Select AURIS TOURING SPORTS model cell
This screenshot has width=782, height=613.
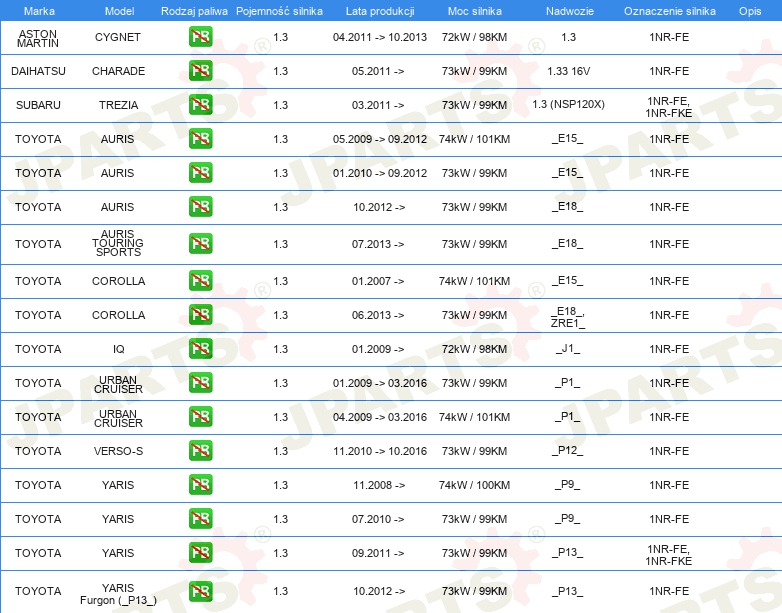click(118, 243)
